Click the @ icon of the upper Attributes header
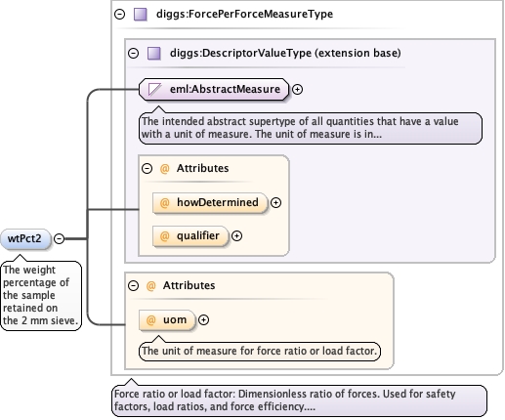Screen dimensions: 505x420 [165, 168]
